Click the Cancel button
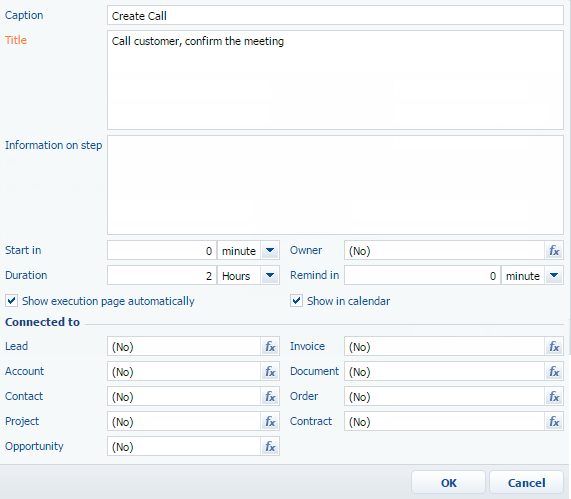Screen dimensions: 571x499 coord(527,483)
